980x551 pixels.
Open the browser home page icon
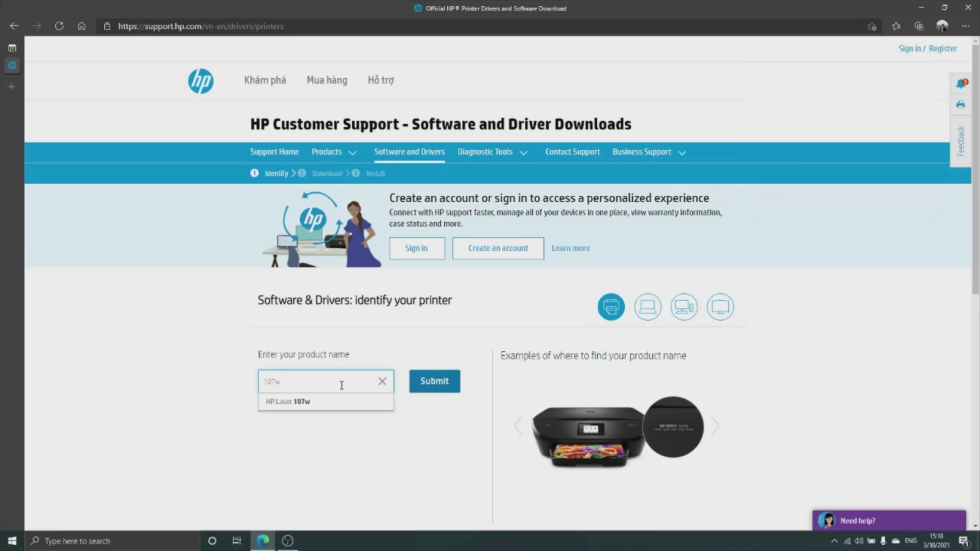(81, 26)
